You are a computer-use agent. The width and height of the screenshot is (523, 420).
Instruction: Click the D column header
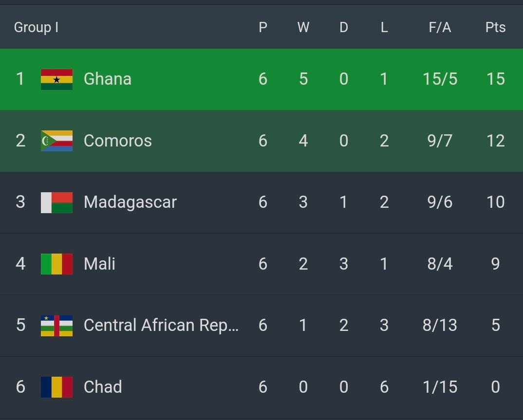click(x=343, y=27)
